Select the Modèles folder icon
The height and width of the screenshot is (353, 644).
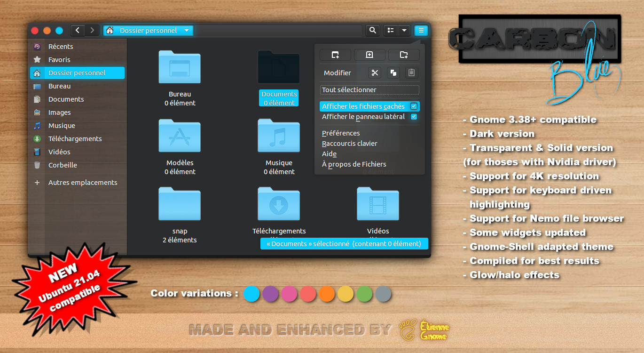pos(180,136)
